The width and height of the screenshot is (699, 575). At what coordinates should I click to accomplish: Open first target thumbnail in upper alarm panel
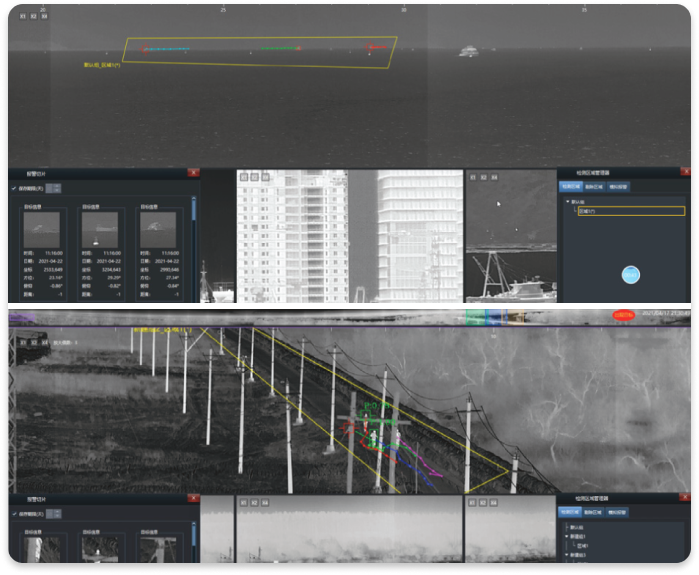click(41, 231)
